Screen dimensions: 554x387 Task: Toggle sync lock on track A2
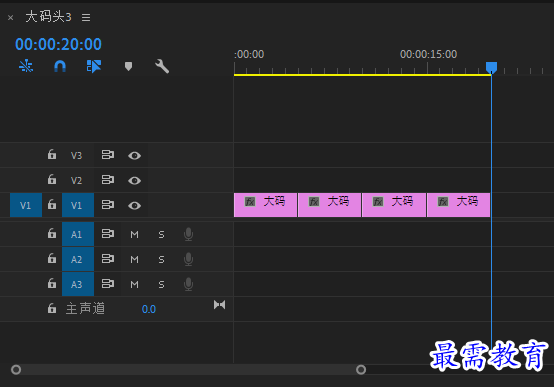[108, 258]
